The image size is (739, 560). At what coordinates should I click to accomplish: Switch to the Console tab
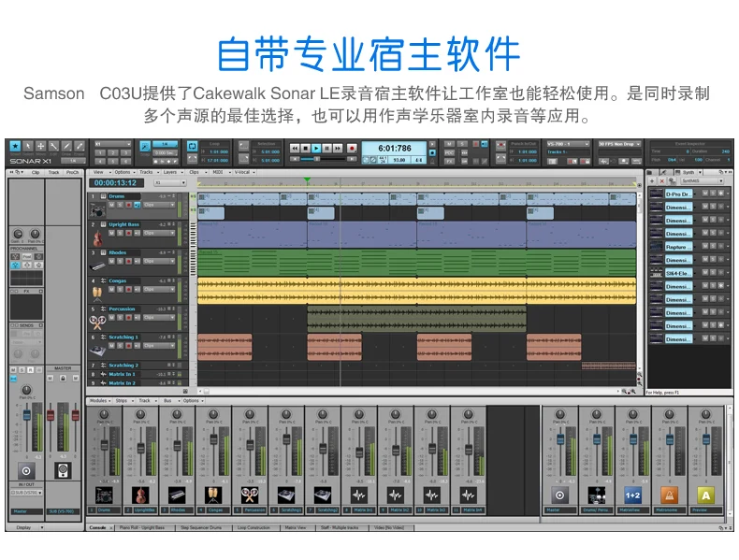click(98, 527)
